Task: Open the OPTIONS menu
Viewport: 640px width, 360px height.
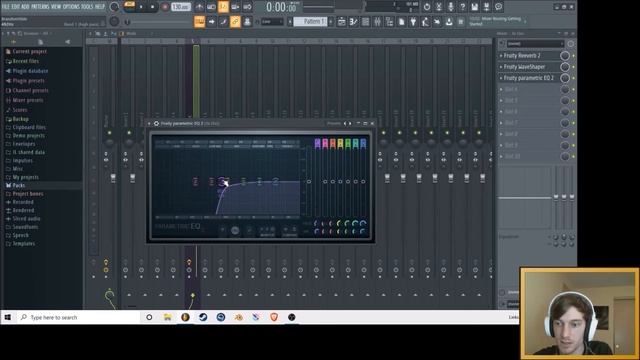Action: pyautogui.click(x=71, y=7)
